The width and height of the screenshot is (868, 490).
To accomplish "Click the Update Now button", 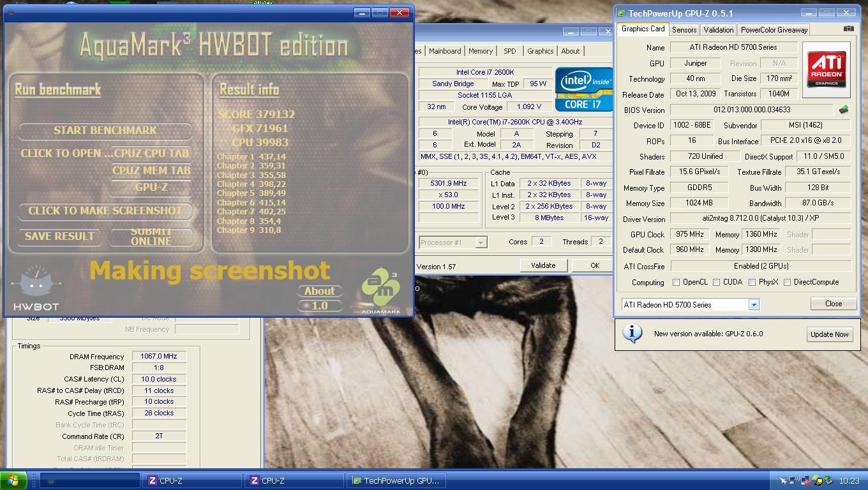I will (830, 334).
